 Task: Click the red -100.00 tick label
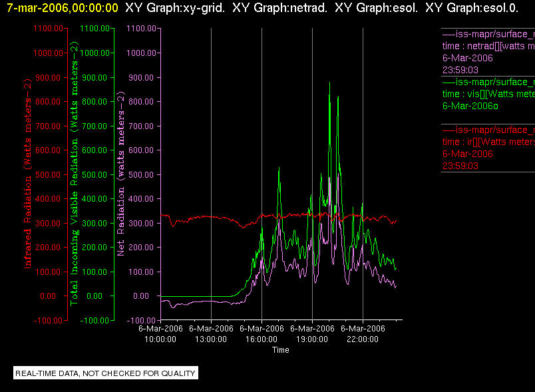(48, 320)
